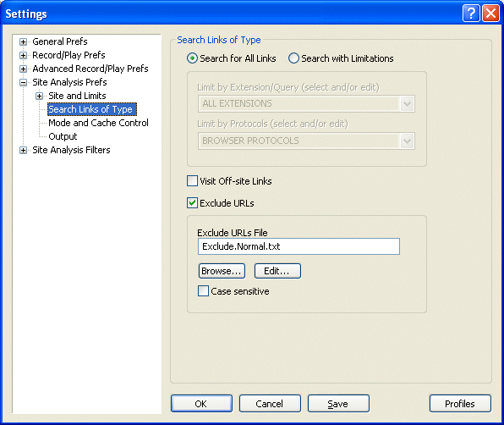This screenshot has height=425, width=504.
Task: Select Record/Play Prefs tree item
Action: tap(68, 55)
